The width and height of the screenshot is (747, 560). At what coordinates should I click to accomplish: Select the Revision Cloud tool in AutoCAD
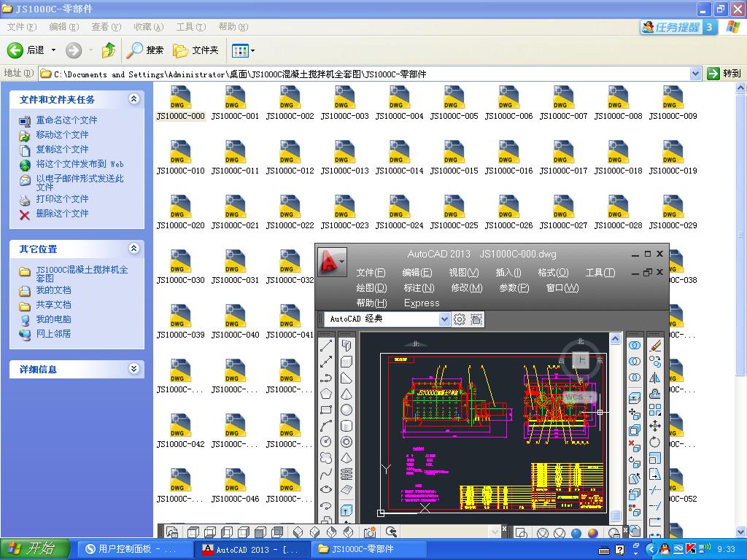(326, 458)
